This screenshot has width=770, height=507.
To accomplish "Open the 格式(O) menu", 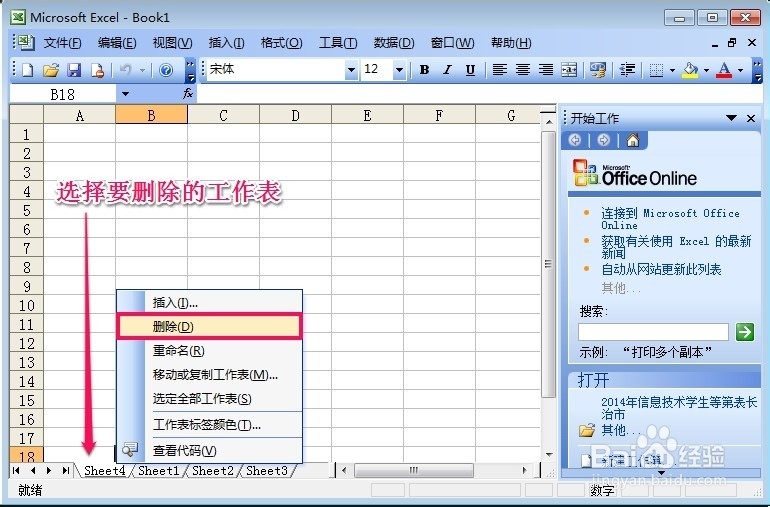I will (281, 43).
